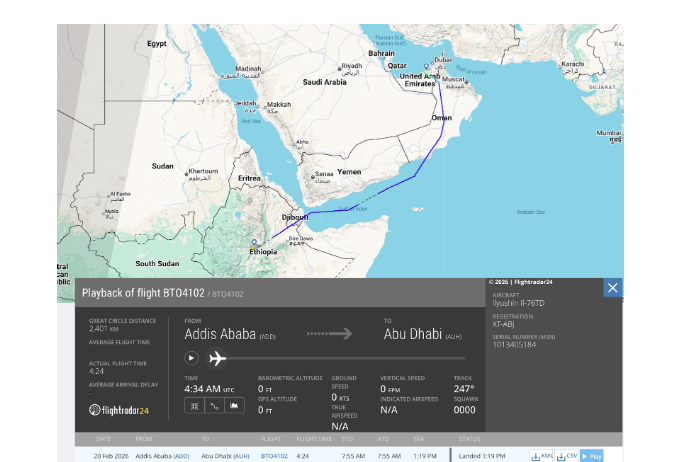Click the 1:19 PM STA cell

[424, 456]
